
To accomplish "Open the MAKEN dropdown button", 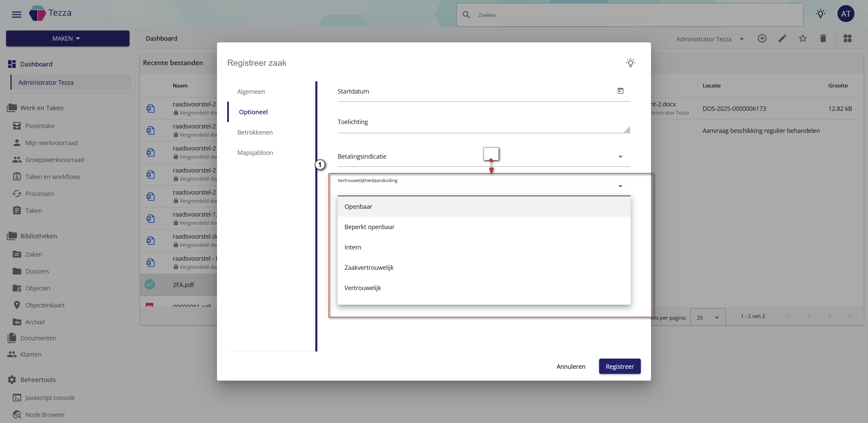I will (67, 38).
